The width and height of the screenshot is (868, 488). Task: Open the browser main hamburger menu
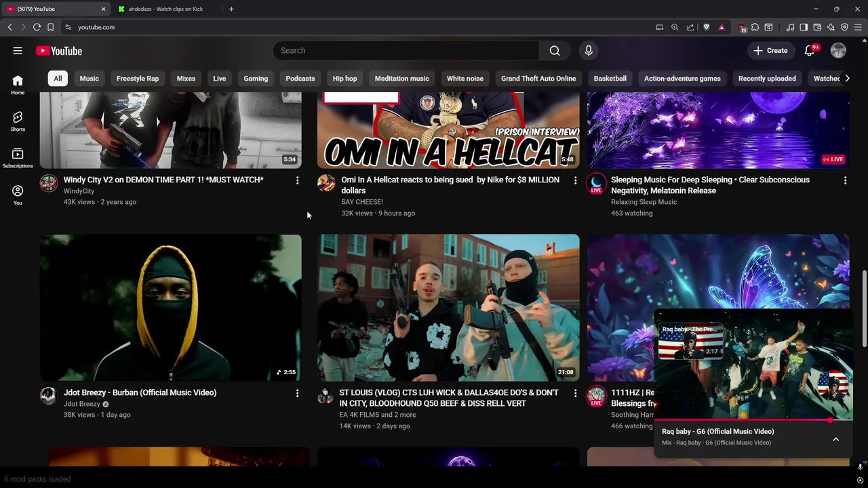click(x=858, y=27)
